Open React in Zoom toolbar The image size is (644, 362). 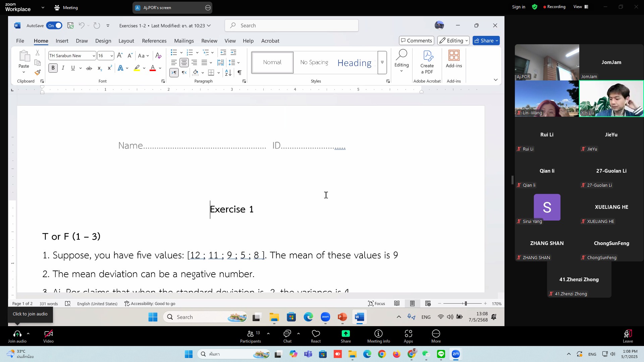(316, 336)
